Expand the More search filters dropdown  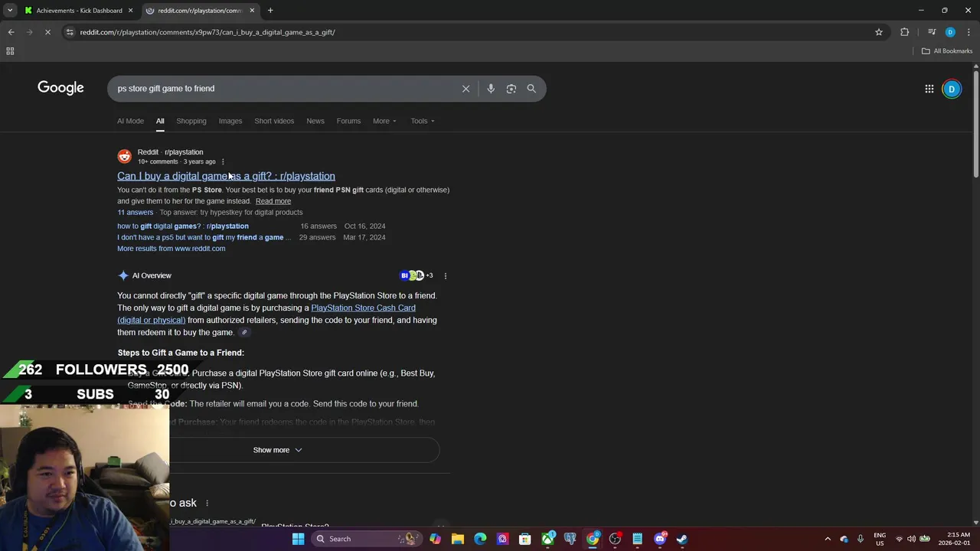(384, 121)
